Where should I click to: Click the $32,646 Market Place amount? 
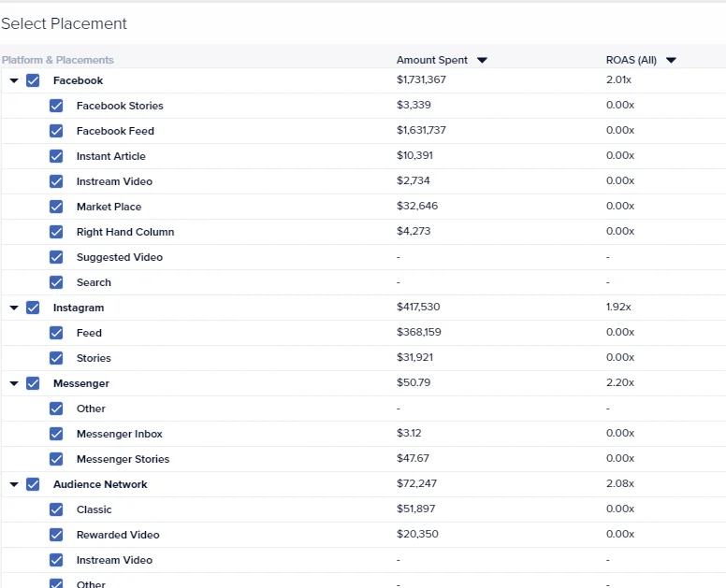click(417, 206)
